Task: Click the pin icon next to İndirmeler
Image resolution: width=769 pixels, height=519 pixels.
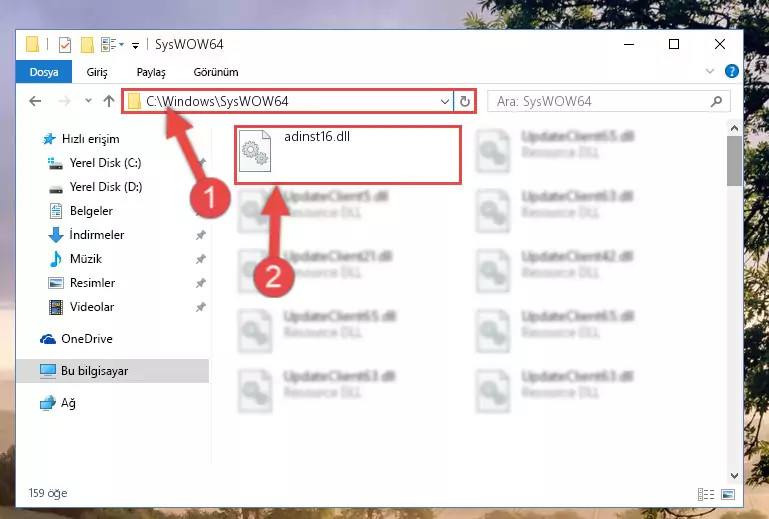Action: [x=201, y=235]
